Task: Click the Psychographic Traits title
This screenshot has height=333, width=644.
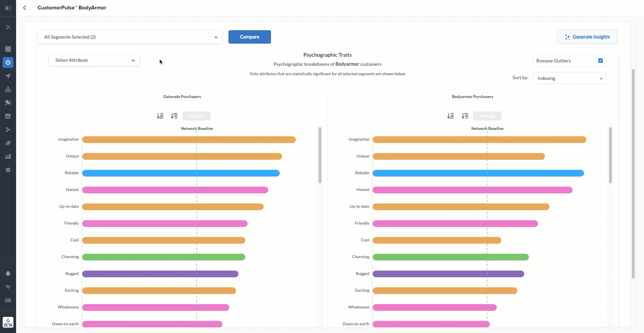Action: (327, 55)
